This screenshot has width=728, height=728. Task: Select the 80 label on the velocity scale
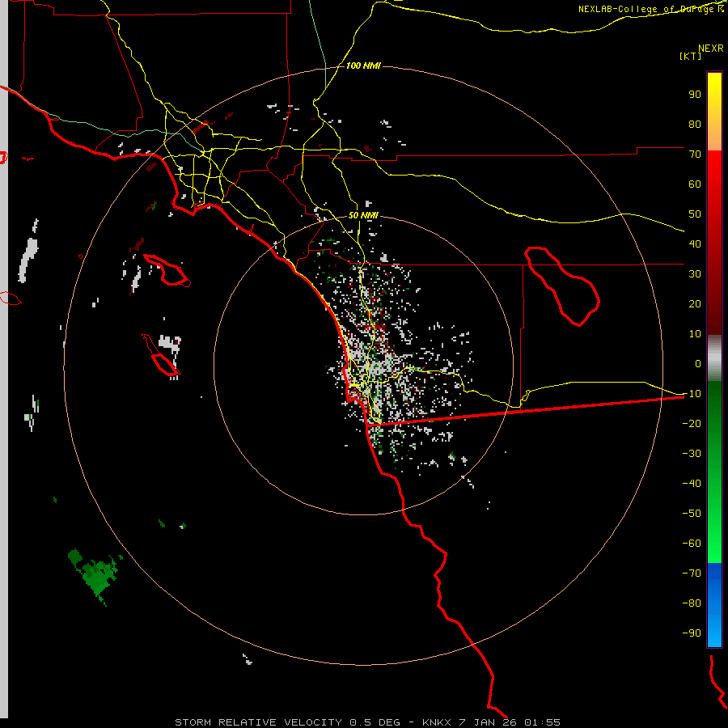click(x=695, y=124)
